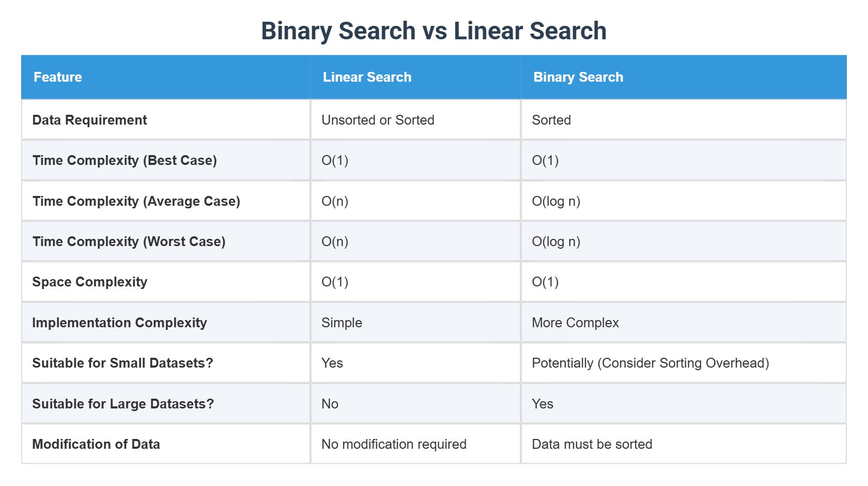Click O(log n) in the Average Case row
Screen dimensions: 868x486
pyautogui.click(x=556, y=201)
